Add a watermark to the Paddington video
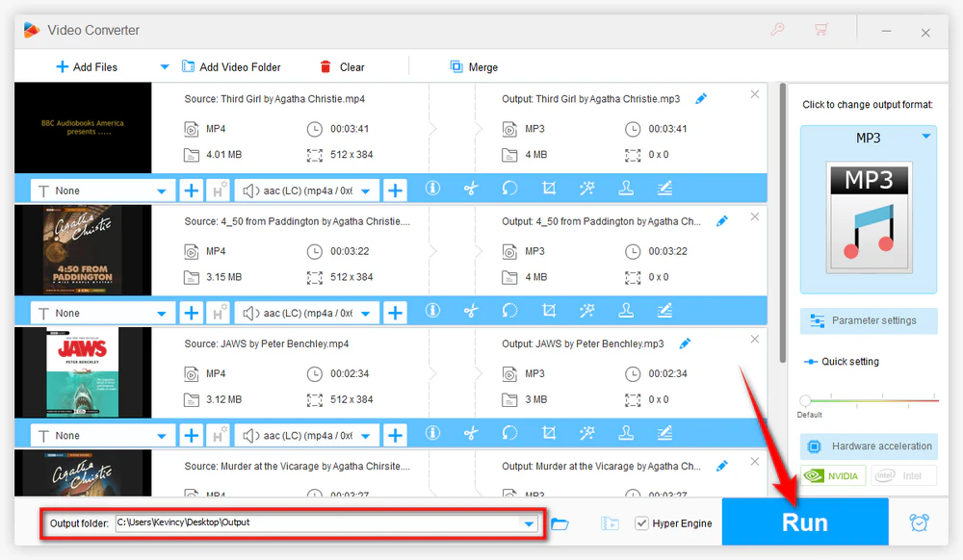Image resolution: width=963 pixels, height=560 pixels. pos(627,312)
